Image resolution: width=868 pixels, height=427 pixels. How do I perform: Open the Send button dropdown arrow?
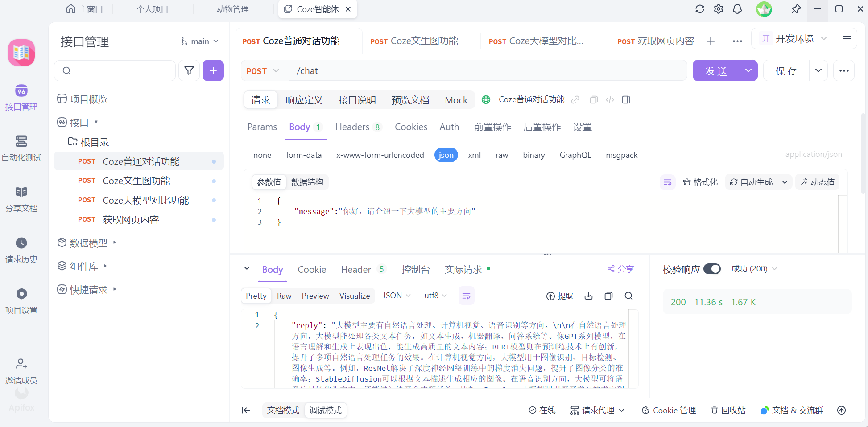[x=748, y=70]
